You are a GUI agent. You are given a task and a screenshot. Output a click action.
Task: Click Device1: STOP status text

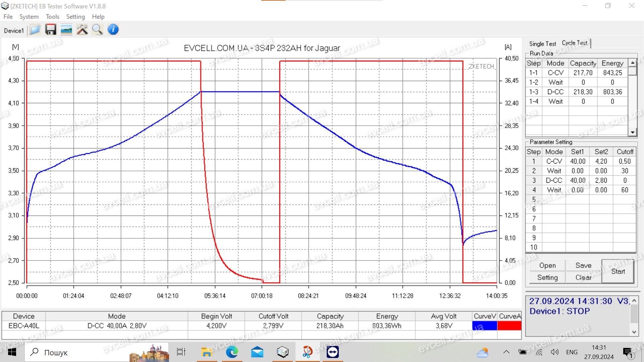[x=559, y=311]
